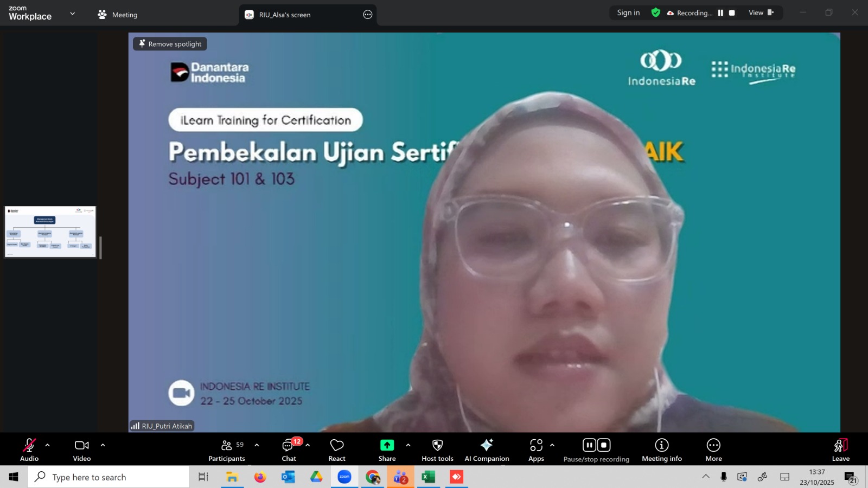Open Host tools shield menu
This screenshot has width=868, height=488.
point(437,450)
